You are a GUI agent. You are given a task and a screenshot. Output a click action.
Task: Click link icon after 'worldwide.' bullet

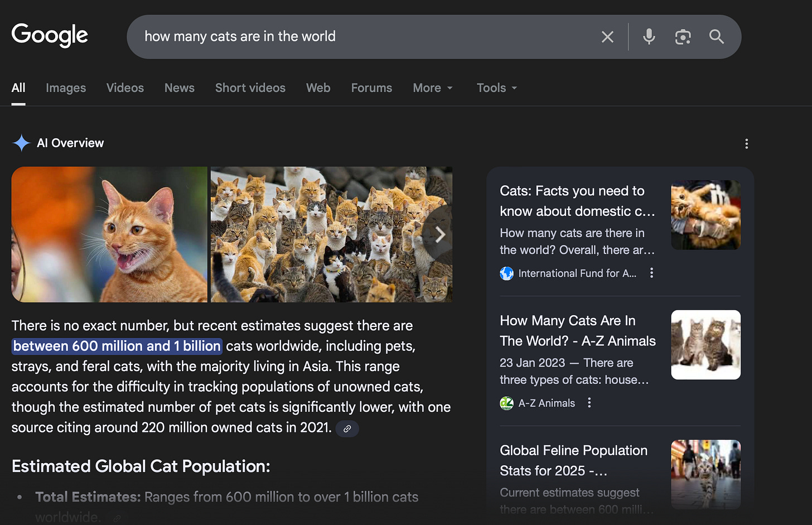point(117,518)
